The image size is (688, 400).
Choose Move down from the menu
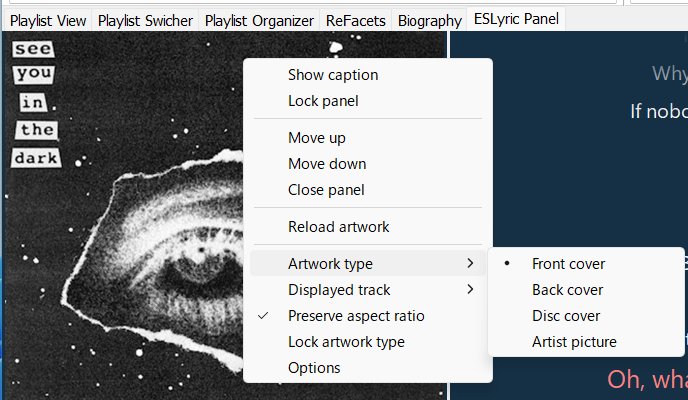tap(368, 164)
